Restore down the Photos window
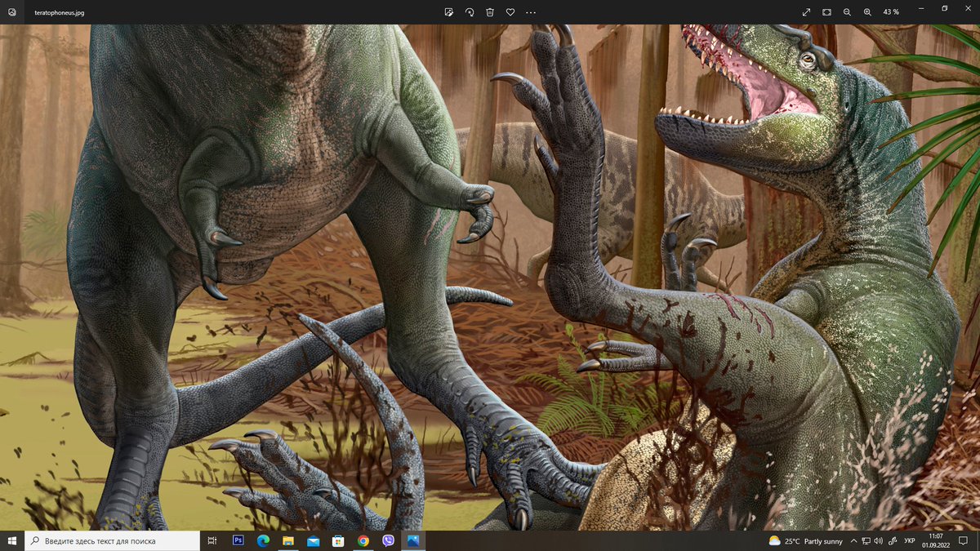980x551 pixels. coord(944,8)
